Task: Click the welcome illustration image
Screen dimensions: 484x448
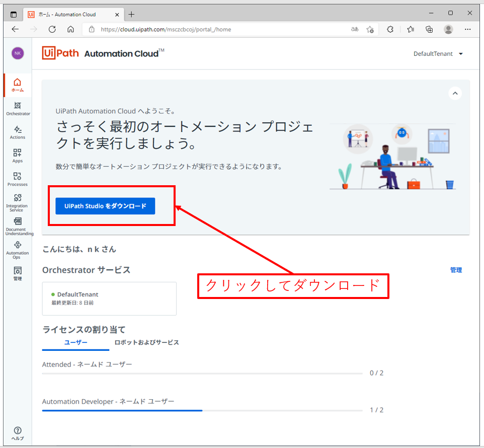Action: tap(392, 157)
